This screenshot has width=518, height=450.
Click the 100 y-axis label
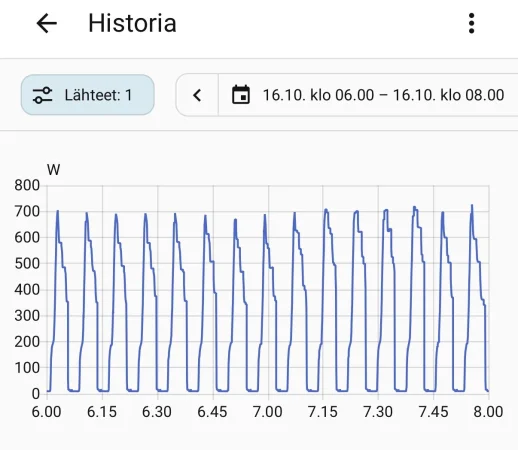[x=27, y=368]
